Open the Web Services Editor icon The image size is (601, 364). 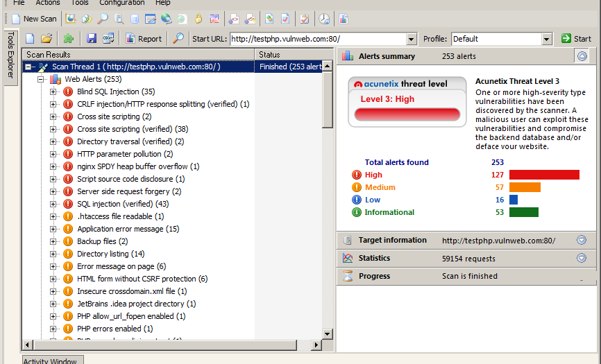250,18
